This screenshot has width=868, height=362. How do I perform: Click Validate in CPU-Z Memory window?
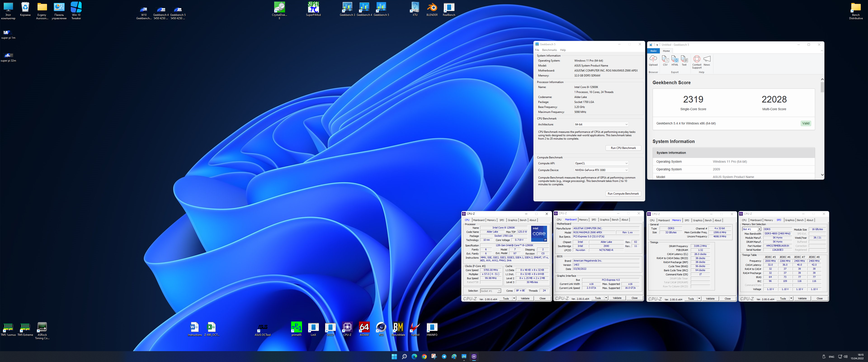(x=710, y=299)
